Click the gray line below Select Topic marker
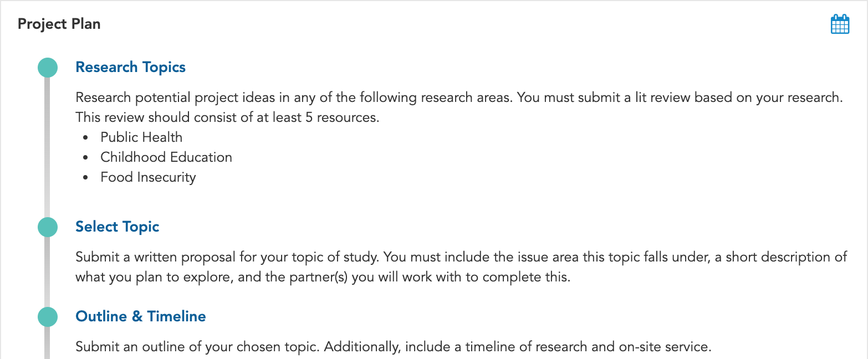868x359 pixels. (48, 272)
